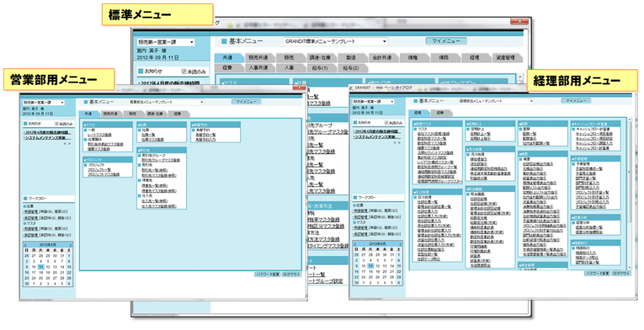Image resolution: width=644 pixels, height=330 pixels.
Task: Open システムメンテナンス news item in accounting window
Action: pyautogui.click(x=377, y=137)
